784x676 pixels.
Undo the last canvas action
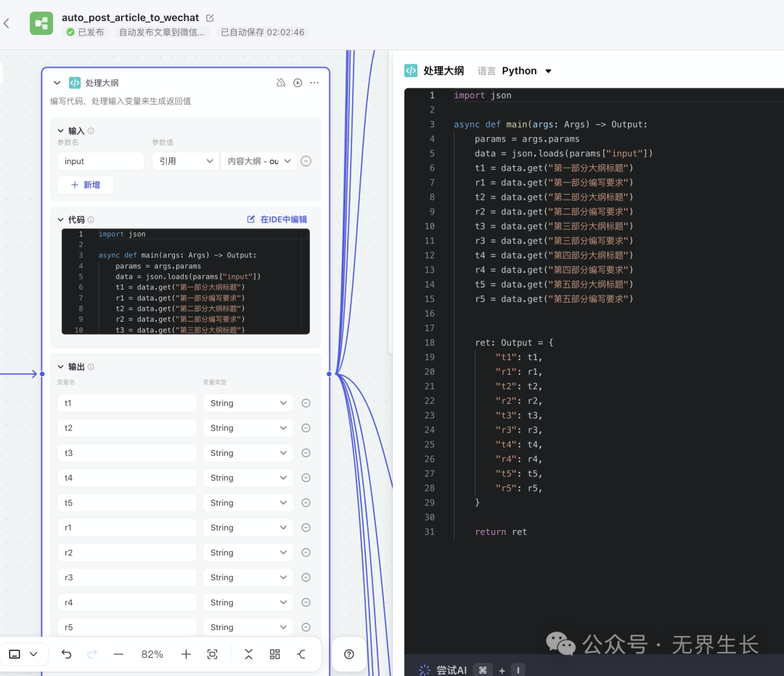click(x=67, y=654)
